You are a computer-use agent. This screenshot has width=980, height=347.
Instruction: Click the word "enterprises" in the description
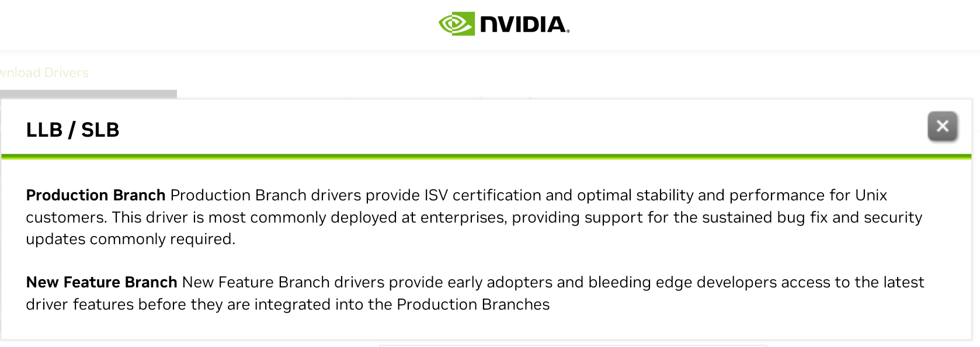tap(463, 217)
